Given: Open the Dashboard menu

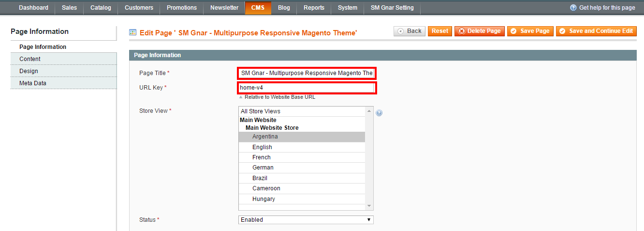Looking at the screenshot, I should 33,8.
